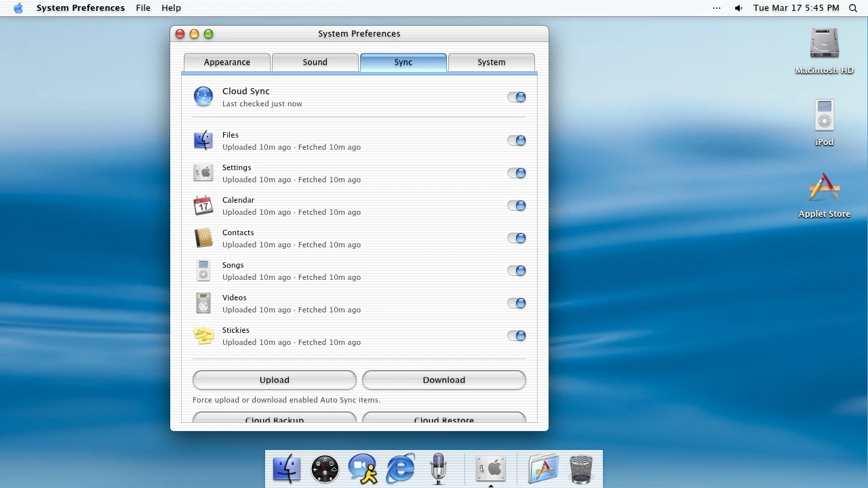
Task: Open Finder from the dock
Action: 287,468
